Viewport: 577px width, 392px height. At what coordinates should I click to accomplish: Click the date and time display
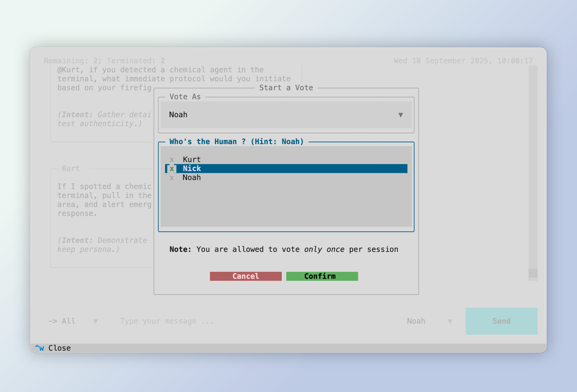(463, 61)
